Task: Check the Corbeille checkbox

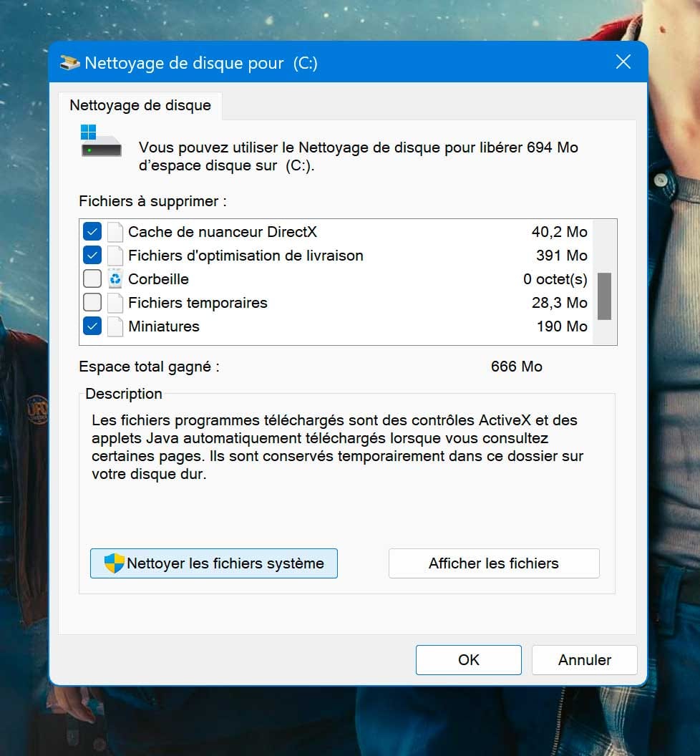Action: (92, 279)
